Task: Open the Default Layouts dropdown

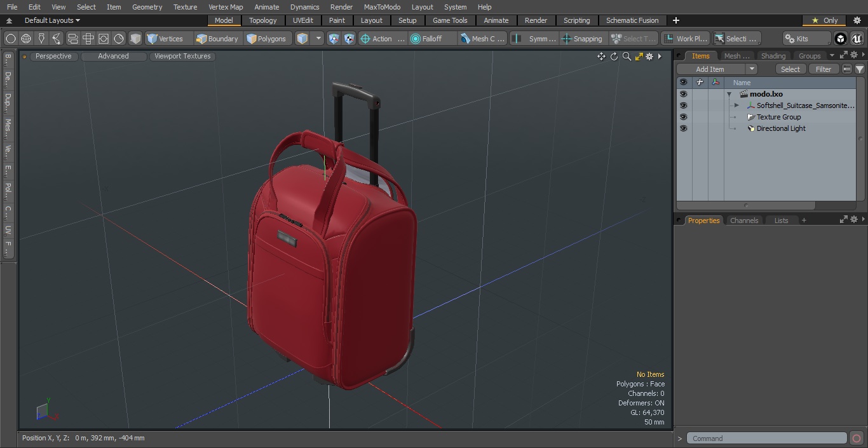Action: click(x=52, y=20)
